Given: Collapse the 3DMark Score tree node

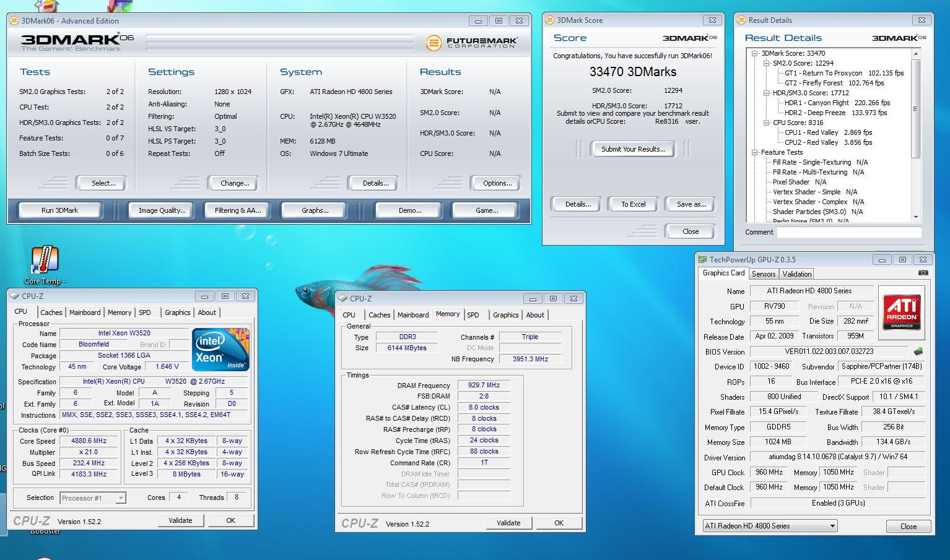Looking at the screenshot, I should (x=755, y=53).
